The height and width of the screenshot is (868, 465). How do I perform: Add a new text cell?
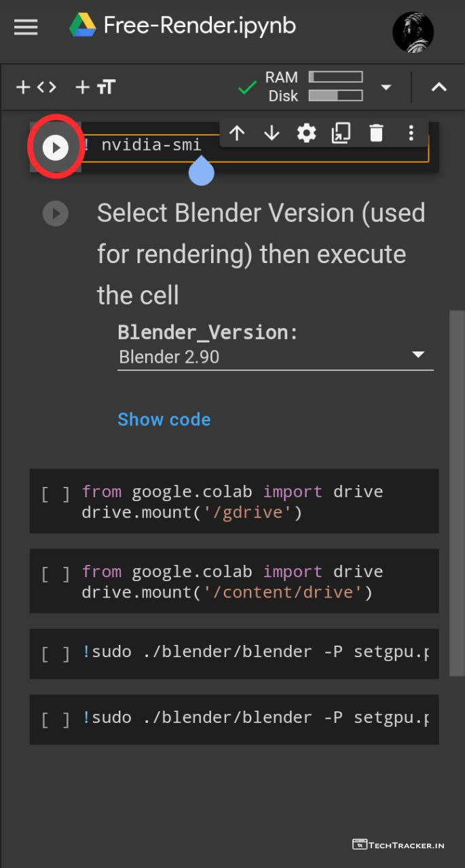coord(96,87)
